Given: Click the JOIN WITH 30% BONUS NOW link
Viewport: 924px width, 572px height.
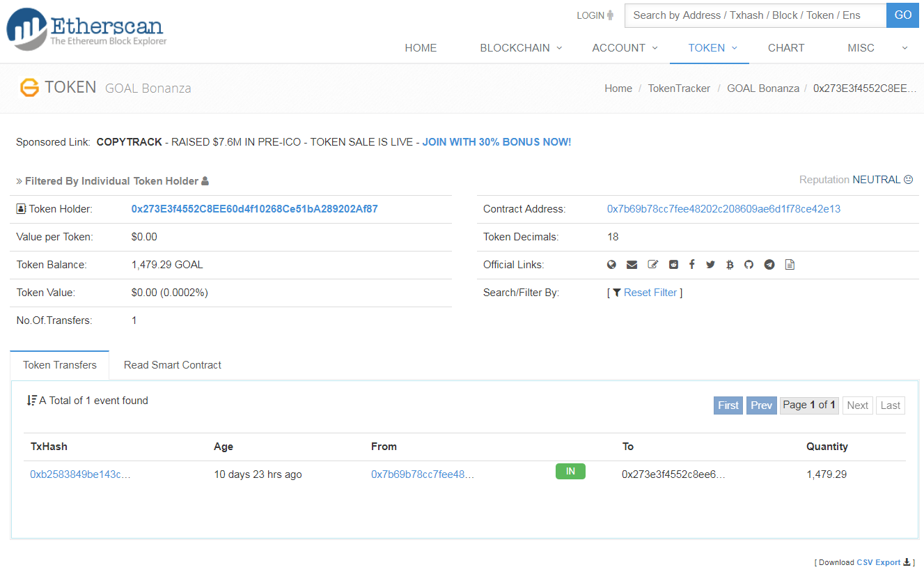Looking at the screenshot, I should (x=496, y=142).
